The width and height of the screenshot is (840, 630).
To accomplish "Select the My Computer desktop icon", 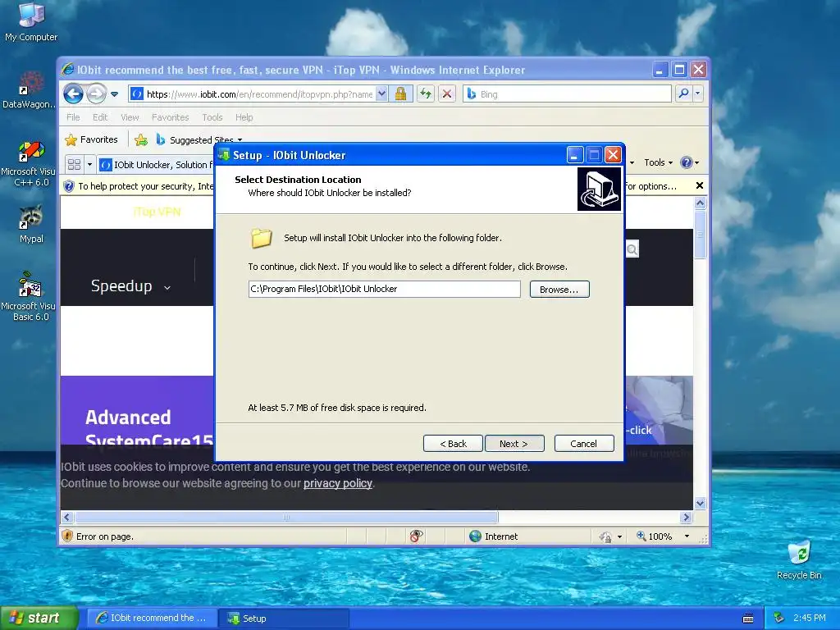I will click(x=31, y=22).
